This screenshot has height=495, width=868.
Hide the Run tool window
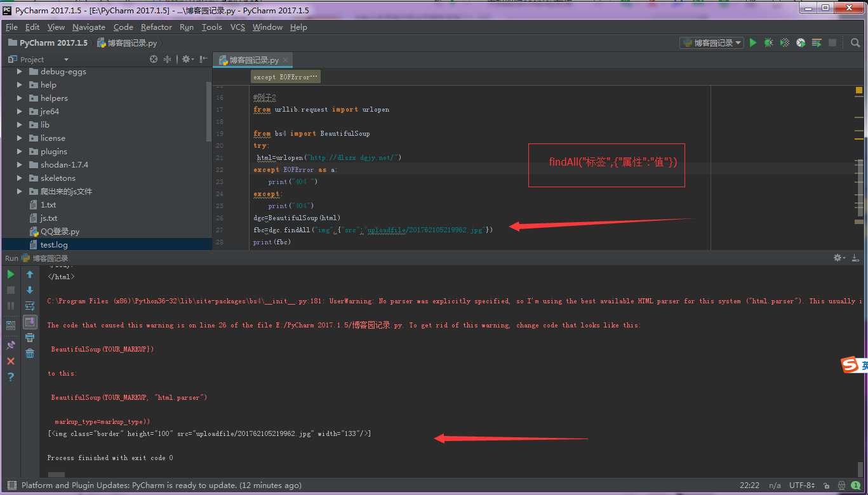pyautogui.click(x=855, y=258)
